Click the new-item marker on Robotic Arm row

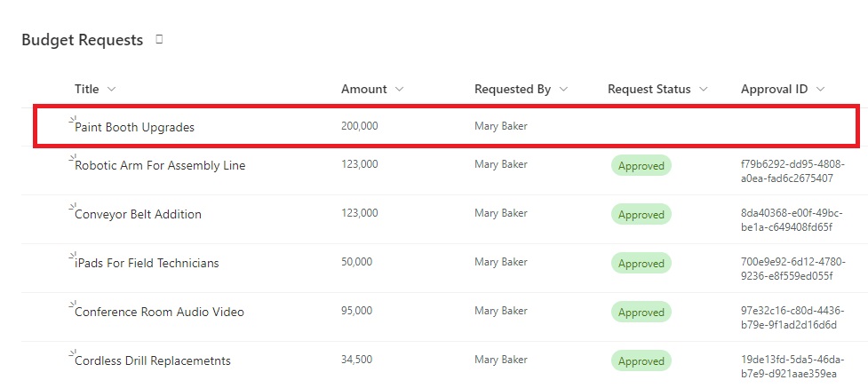(71, 158)
